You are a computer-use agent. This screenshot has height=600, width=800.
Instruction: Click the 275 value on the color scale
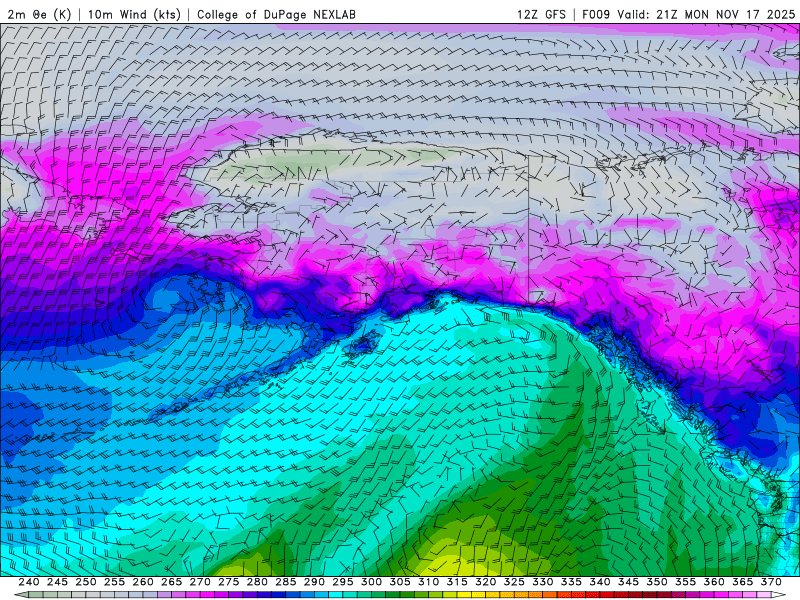[x=229, y=582]
